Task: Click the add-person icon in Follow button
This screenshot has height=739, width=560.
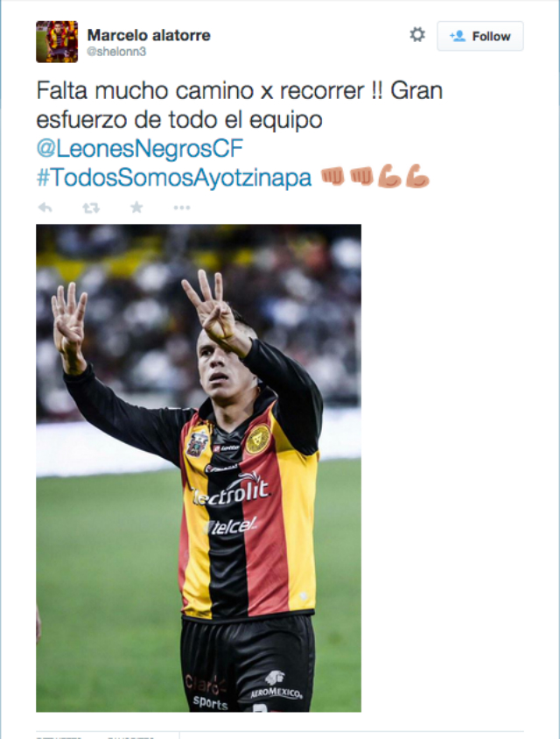Action: [458, 36]
